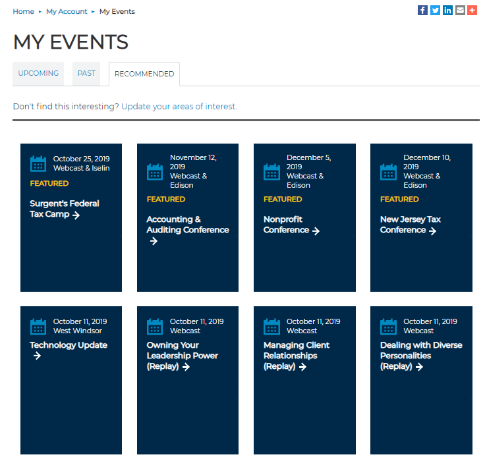Share page via Twitter icon

435,10
